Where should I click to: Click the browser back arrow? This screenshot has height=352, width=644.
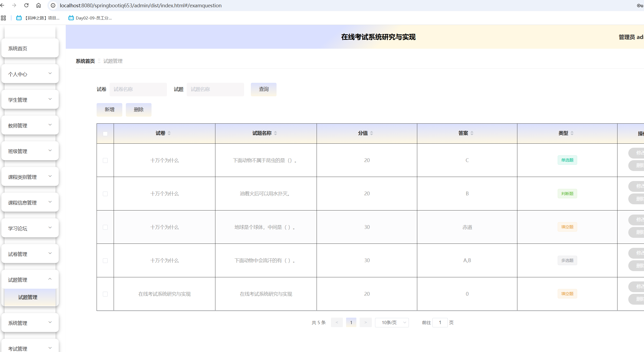point(2,5)
